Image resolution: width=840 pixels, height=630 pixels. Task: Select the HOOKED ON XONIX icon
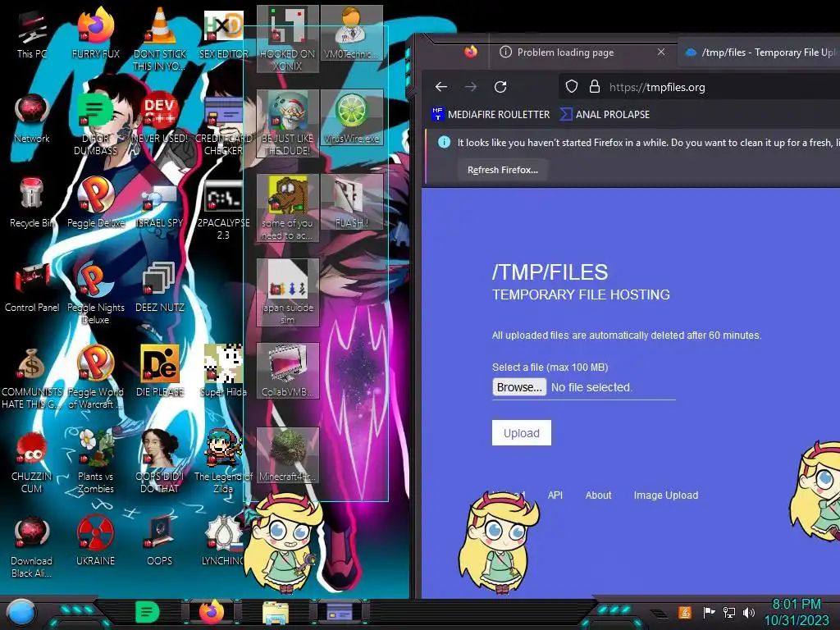coord(288,39)
